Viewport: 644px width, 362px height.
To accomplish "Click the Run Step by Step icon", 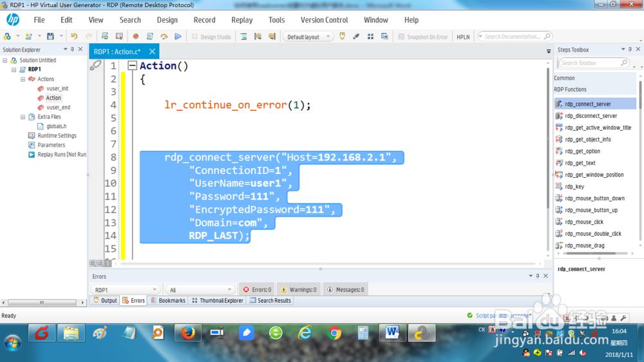I will (164, 37).
